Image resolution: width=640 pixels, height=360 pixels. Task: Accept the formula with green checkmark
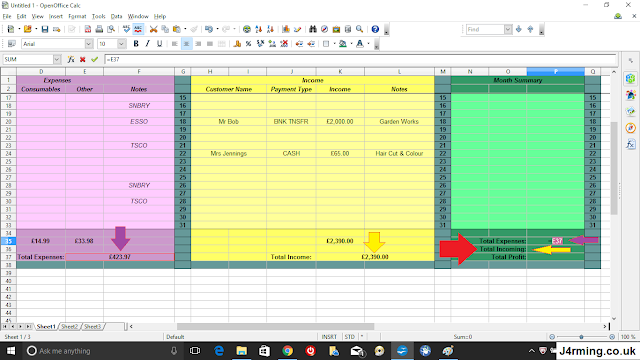95,60
